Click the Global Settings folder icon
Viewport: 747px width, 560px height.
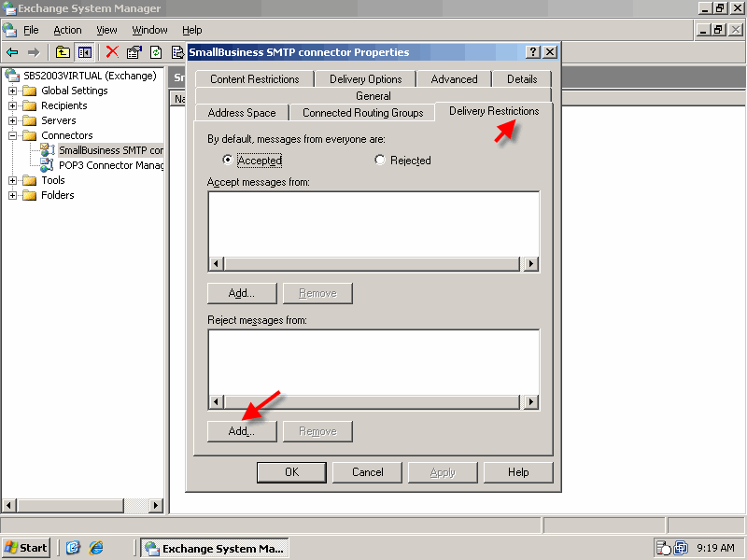coord(30,91)
